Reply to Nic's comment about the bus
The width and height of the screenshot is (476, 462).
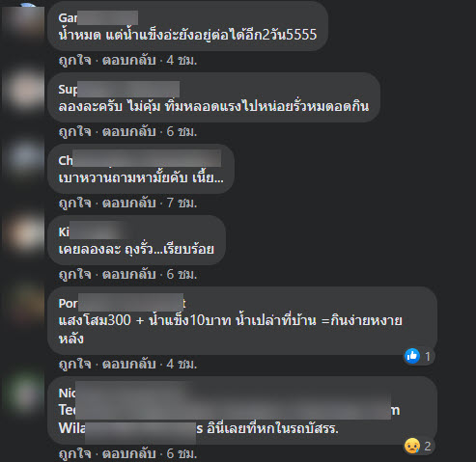(x=129, y=453)
